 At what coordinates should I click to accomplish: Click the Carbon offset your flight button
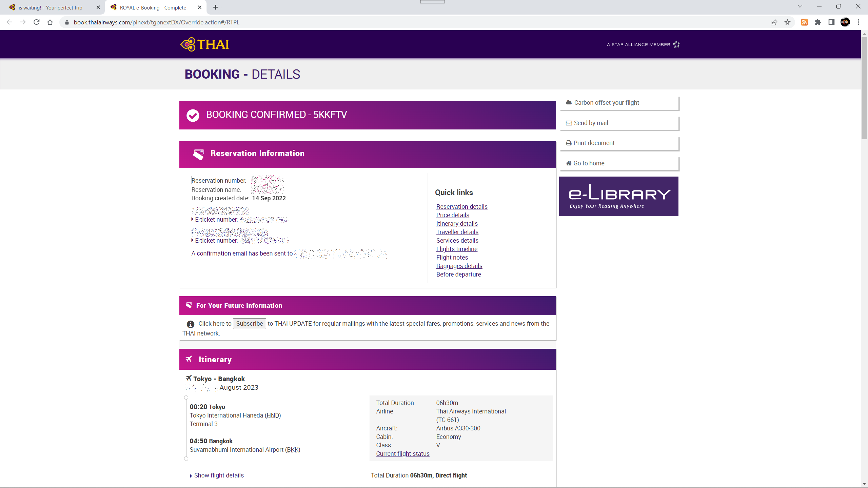pyautogui.click(x=619, y=103)
